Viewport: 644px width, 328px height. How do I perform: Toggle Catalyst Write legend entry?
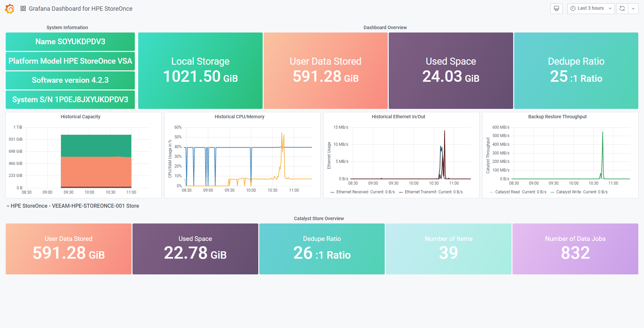pos(569,192)
